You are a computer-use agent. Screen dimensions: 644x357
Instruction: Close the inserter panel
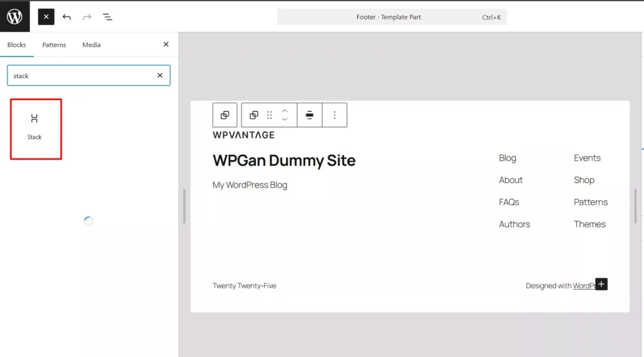pos(166,45)
